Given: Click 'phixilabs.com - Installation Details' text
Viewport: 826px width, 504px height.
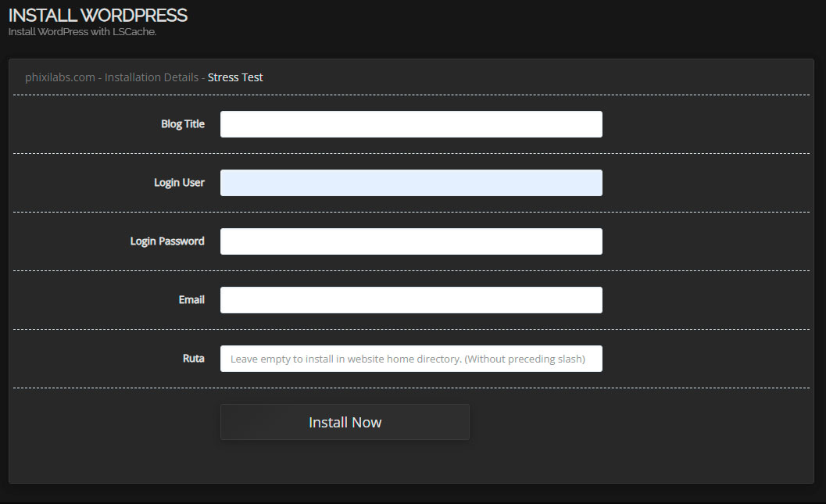Looking at the screenshot, I should coord(112,77).
